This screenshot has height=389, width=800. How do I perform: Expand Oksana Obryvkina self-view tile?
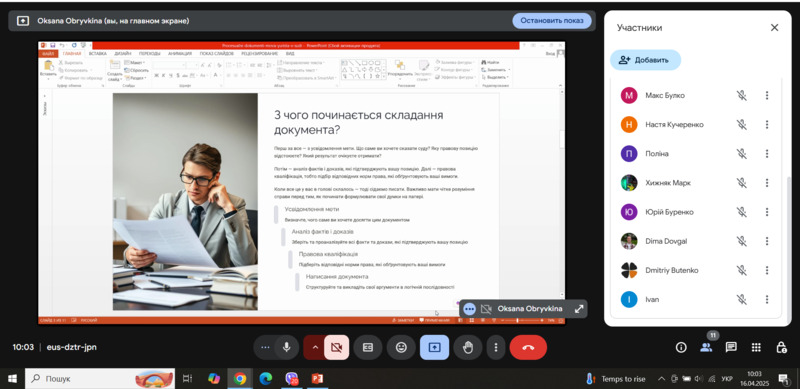pyautogui.click(x=579, y=309)
